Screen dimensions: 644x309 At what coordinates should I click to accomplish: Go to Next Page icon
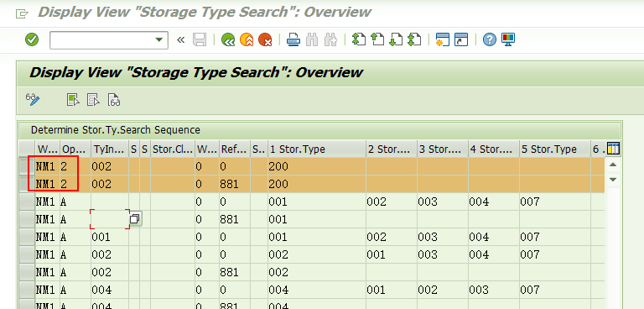pyautogui.click(x=396, y=40)
